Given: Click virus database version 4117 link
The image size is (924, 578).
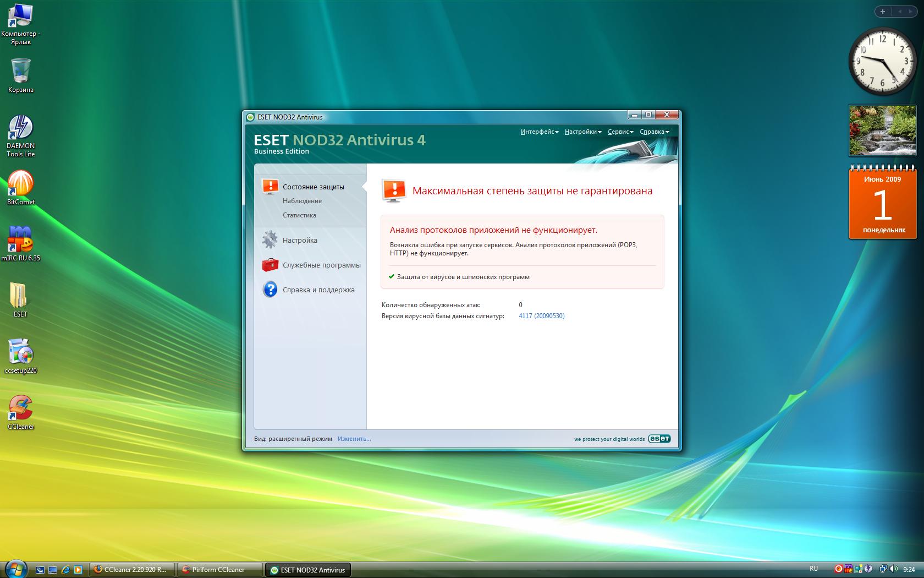Looking at the screenshot, I should pyautogui.click(x=542, y=316).
